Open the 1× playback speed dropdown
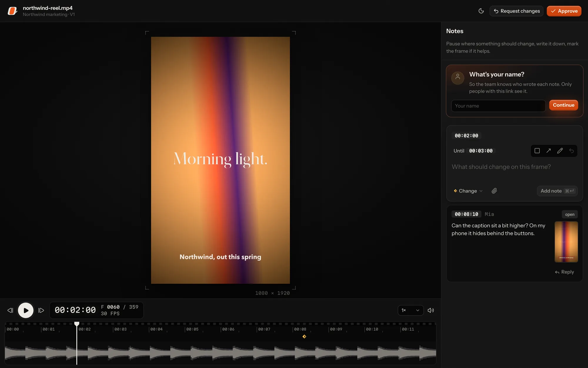The width and height of the screenshot is (588, 368). (x=410, y=310)
